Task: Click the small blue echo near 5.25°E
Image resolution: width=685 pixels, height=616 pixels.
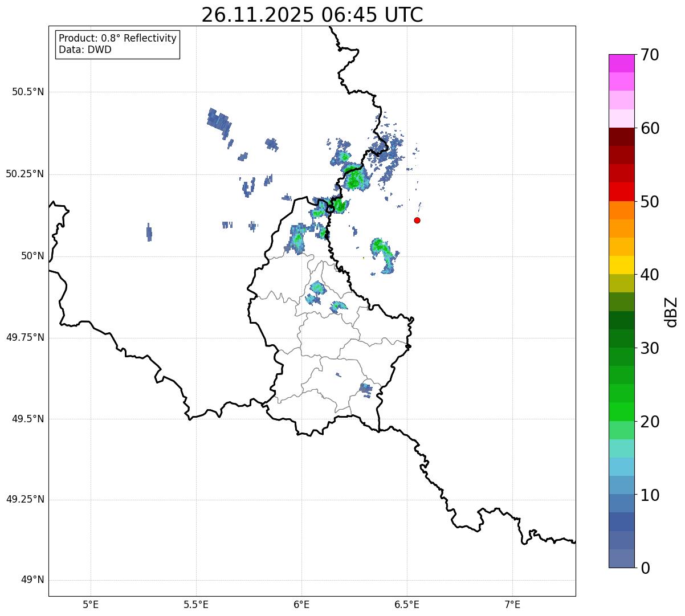Action: (149, 232)
